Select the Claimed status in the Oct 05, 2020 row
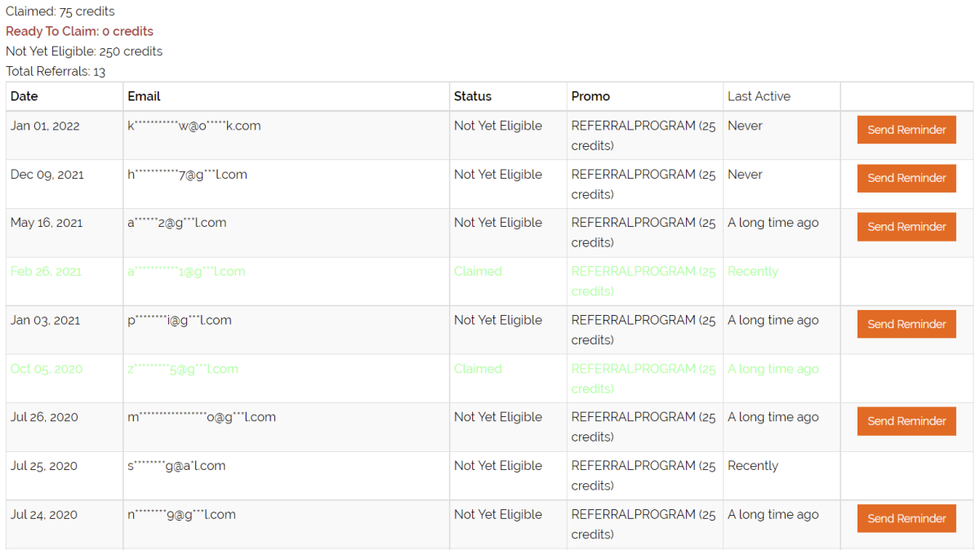 (478, 369)
